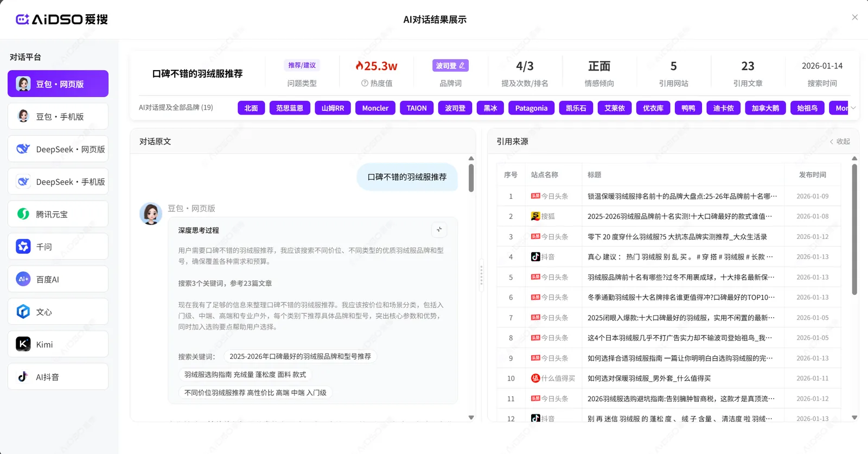This screenshot has height=454, width=868.
Task: Select the DeepSeek 网页版 platform icon
Action: (23, 149)
